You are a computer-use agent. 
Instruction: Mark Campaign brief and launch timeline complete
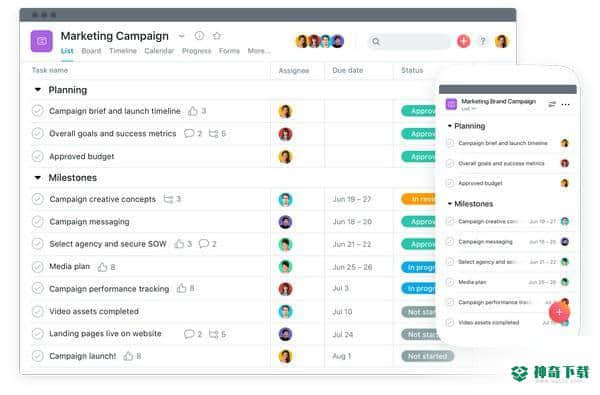pyautogui.click(x=38, y=111)
